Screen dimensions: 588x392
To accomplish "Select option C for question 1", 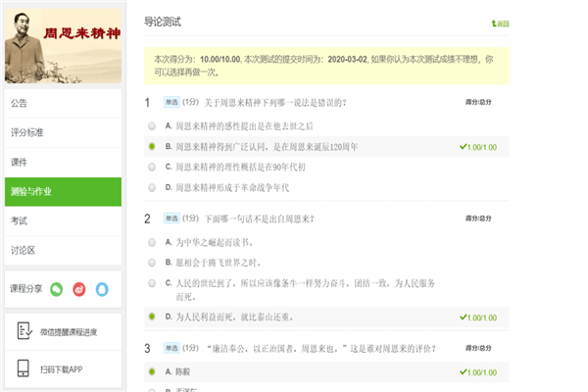I will [x=151, y=167].
